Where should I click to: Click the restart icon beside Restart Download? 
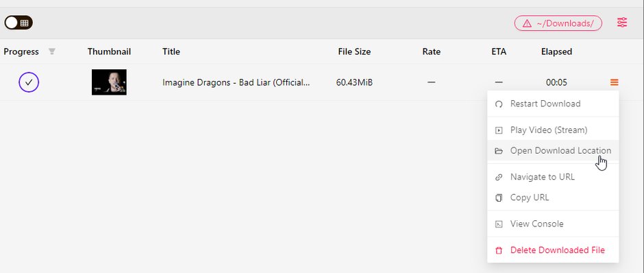click(499, 104)
